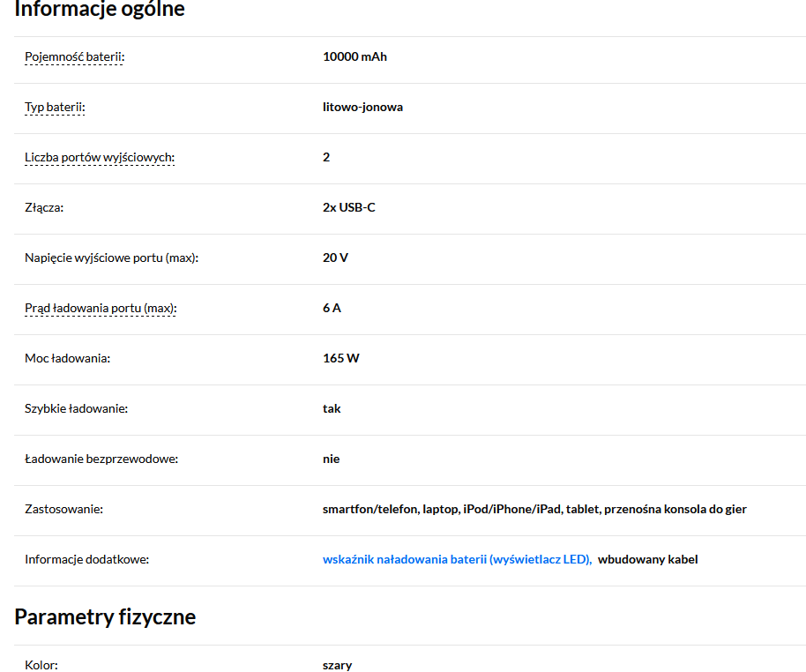This screenshot has width=806, height=672.
Task: Click the 'nie' value for Ładowanie bezprzewodowe
Action: tap(331, 459)
